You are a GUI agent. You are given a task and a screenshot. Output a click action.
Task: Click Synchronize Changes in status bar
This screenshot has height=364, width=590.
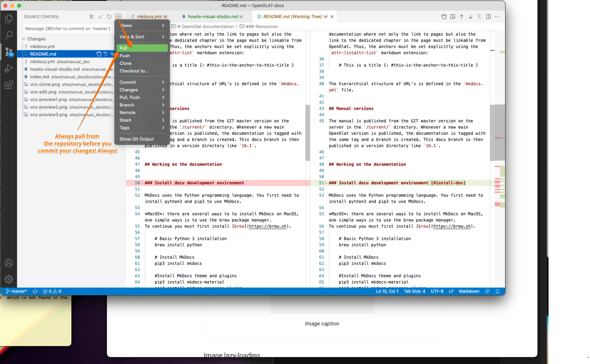(x=35, y=291)
